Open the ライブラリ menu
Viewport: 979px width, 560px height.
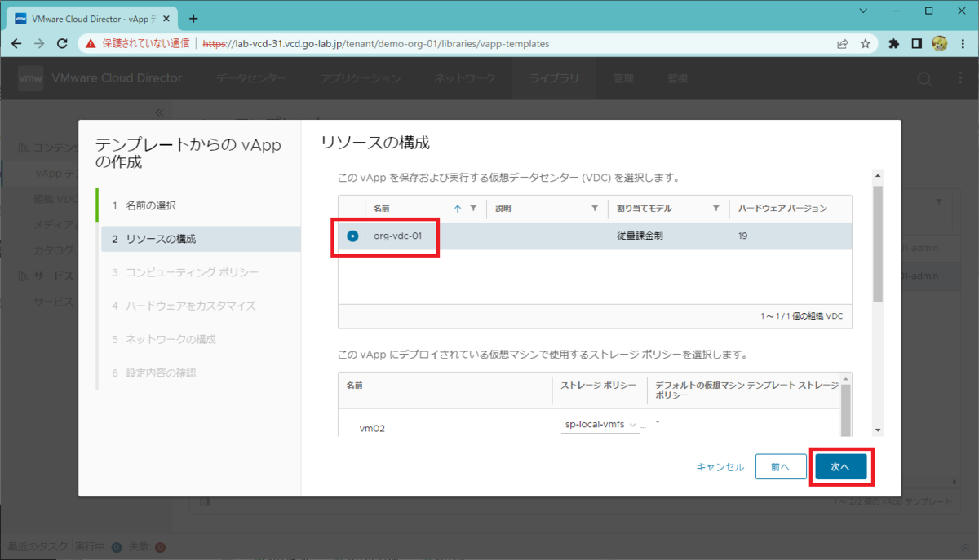(554, 78)
